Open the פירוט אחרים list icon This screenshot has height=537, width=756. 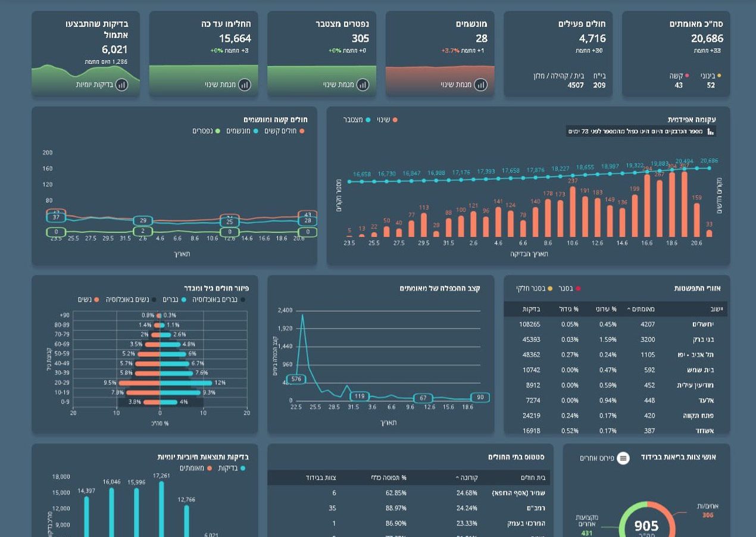point(623,458)
